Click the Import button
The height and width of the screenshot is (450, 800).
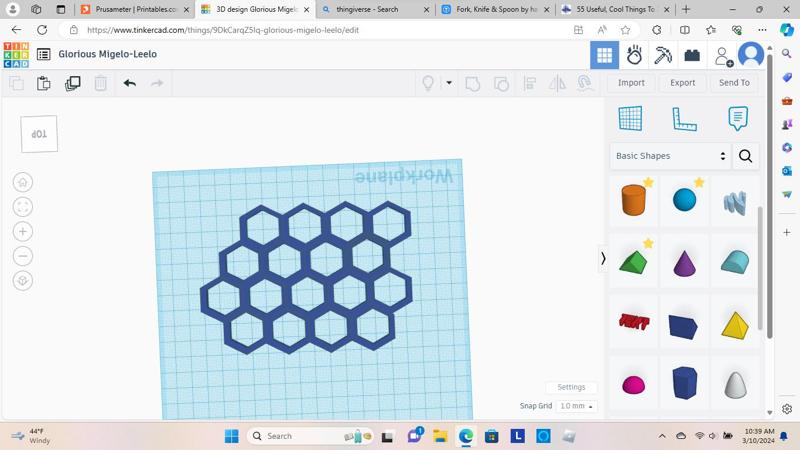pyautogui.click(x=631, y=83)
